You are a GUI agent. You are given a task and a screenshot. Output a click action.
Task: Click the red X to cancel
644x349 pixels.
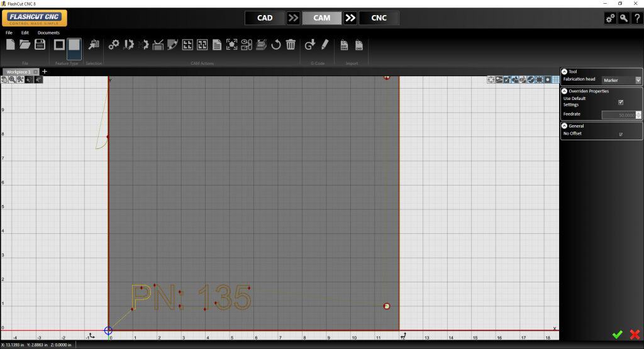coord(635,335)
